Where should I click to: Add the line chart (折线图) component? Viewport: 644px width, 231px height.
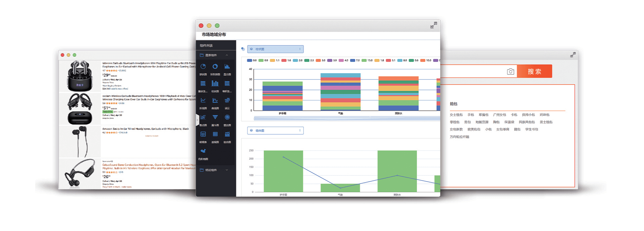[203, 101]
